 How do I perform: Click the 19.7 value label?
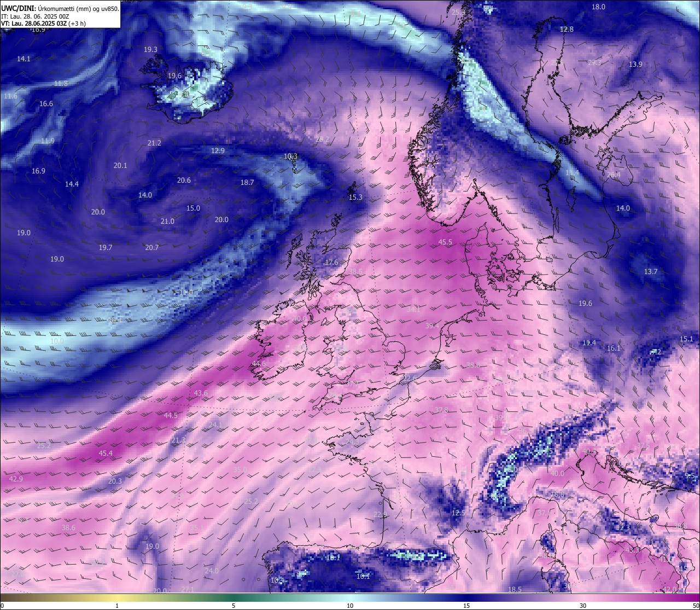[106, 247]
